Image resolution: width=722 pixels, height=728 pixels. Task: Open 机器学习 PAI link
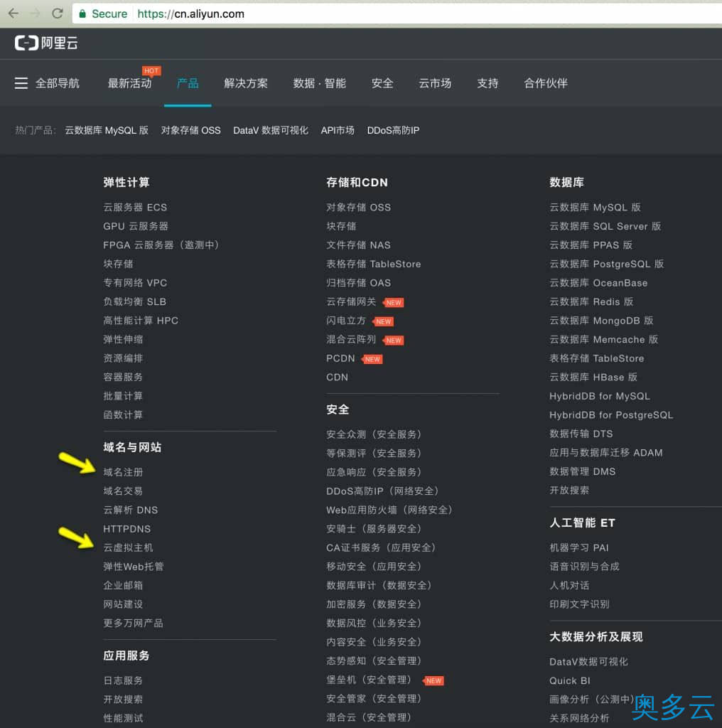578,548
